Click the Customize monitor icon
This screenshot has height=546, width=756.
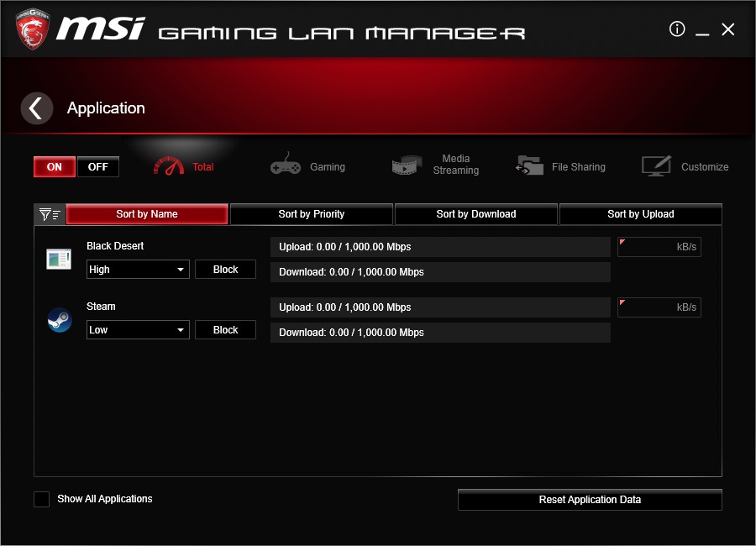[x=656, y=165]
